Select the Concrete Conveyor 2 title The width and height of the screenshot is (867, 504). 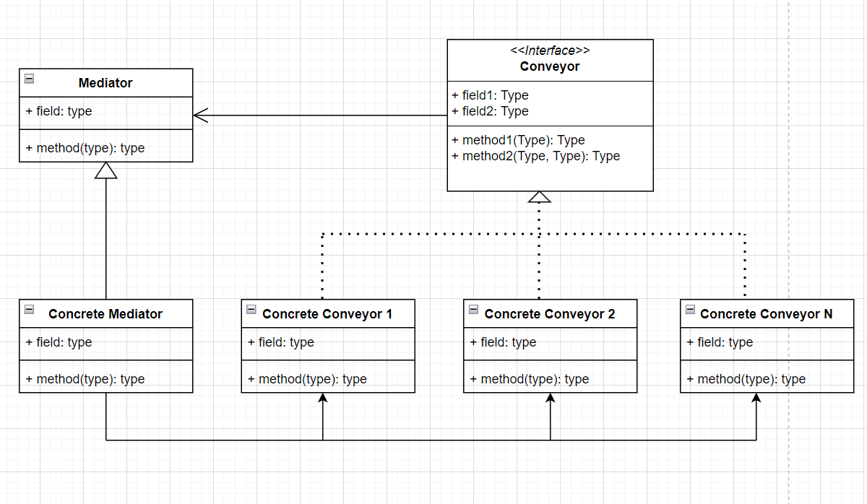(x=550, y=313)
